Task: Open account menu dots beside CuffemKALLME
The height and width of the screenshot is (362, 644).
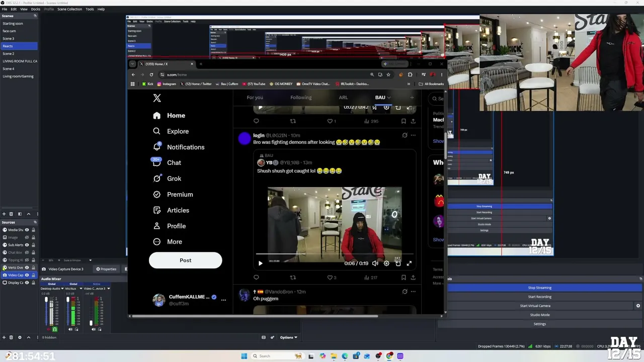Action: click(x=223, y=300)
